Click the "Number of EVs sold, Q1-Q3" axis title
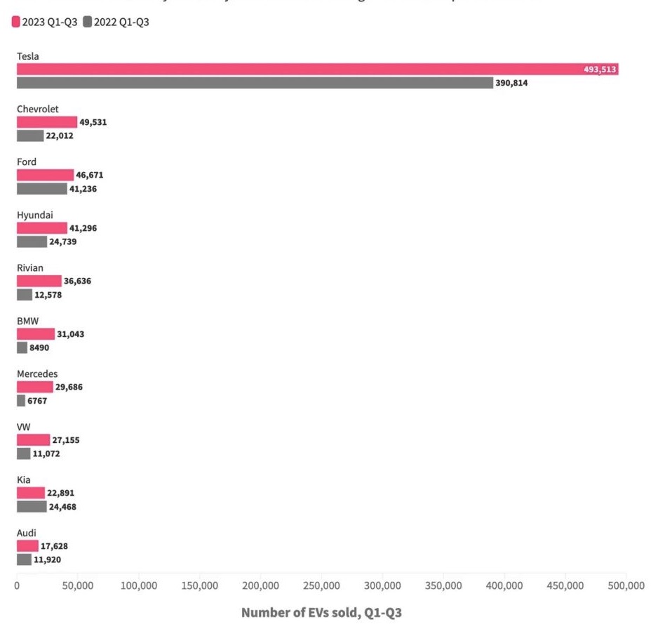This screenshot has height=629, width=672. pos(321,613)
